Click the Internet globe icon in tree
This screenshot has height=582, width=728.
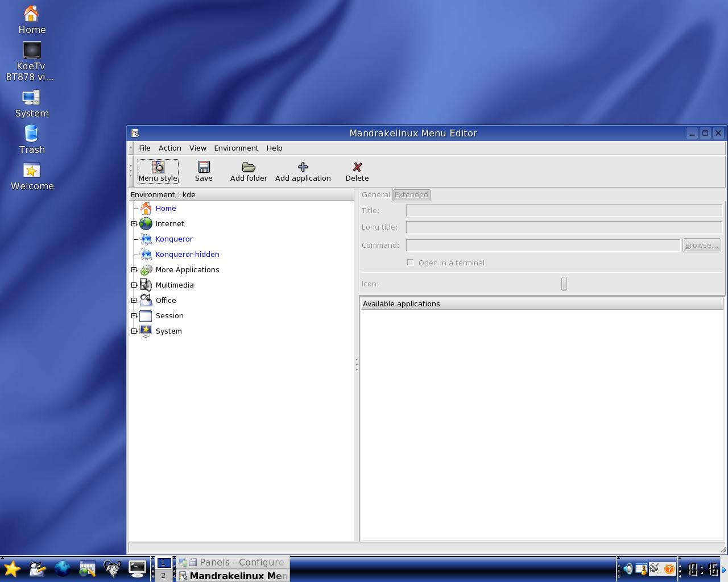tap(146, 223)
